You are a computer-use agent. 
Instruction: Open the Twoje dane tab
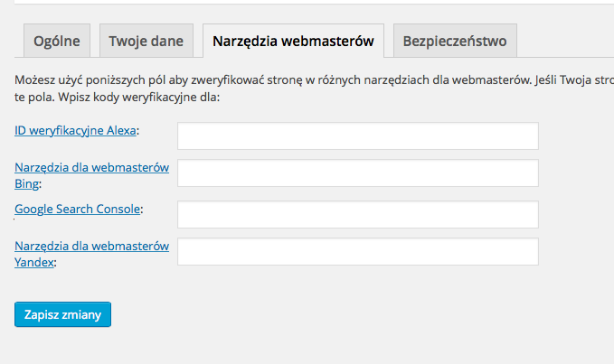(146, 41)
